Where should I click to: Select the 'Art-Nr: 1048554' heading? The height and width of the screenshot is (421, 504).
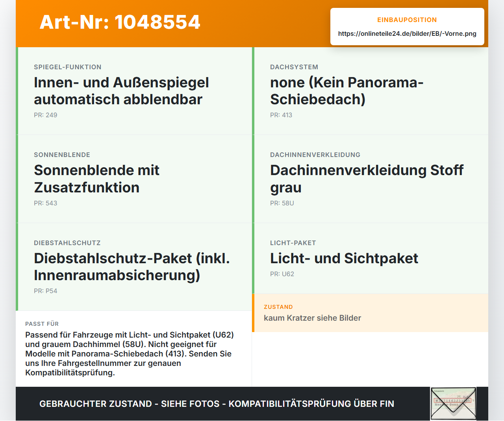120,22
